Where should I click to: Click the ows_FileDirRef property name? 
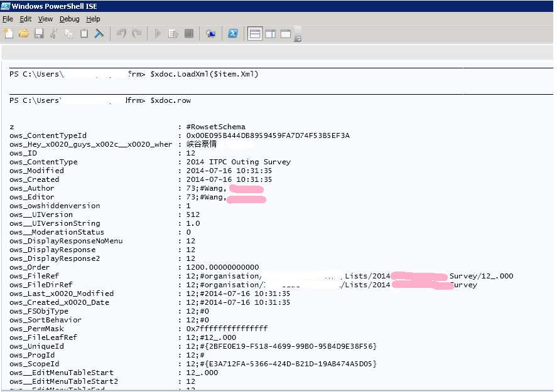pyautogui.click(x=41, y=285)
